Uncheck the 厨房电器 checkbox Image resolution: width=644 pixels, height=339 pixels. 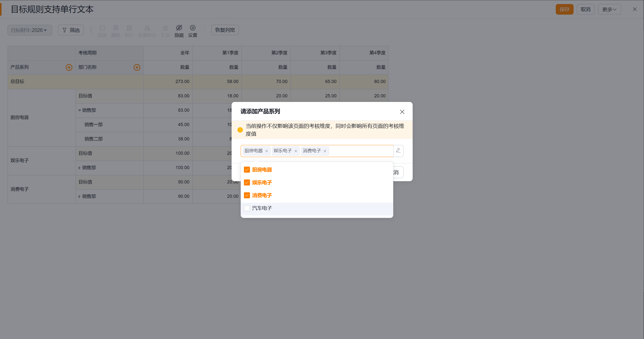247,170
